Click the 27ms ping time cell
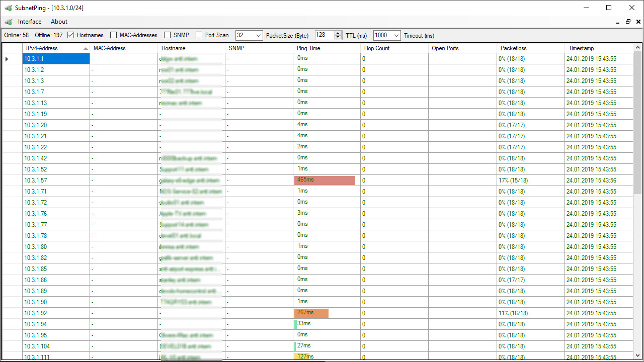The width and height of the screenshot is (644, 362). (x=327, y=346)
